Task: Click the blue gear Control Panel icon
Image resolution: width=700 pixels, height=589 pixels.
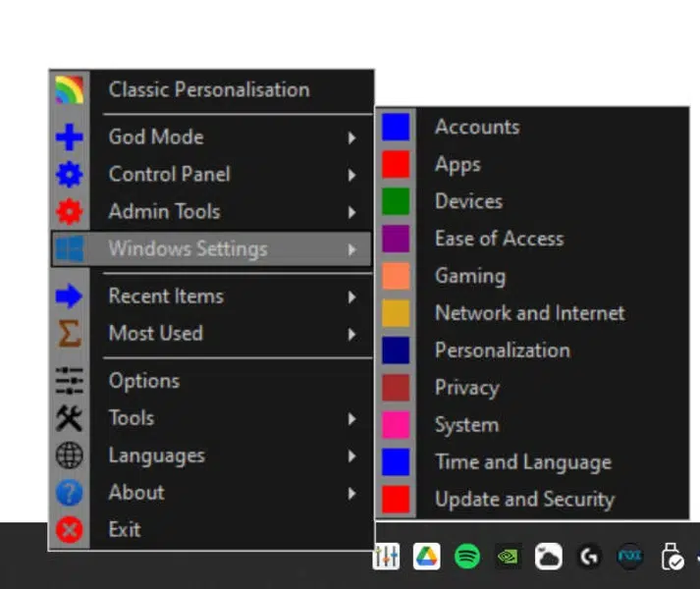Action: [x=69, y=175]
